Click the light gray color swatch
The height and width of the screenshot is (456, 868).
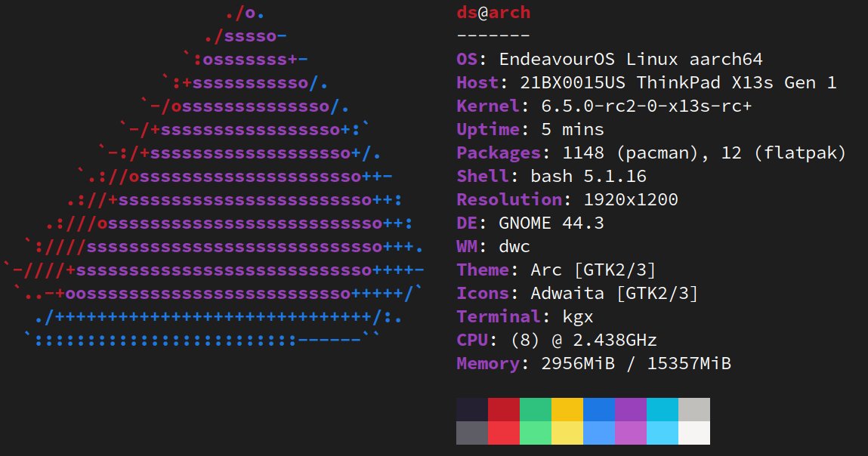(x=694, y=409)
